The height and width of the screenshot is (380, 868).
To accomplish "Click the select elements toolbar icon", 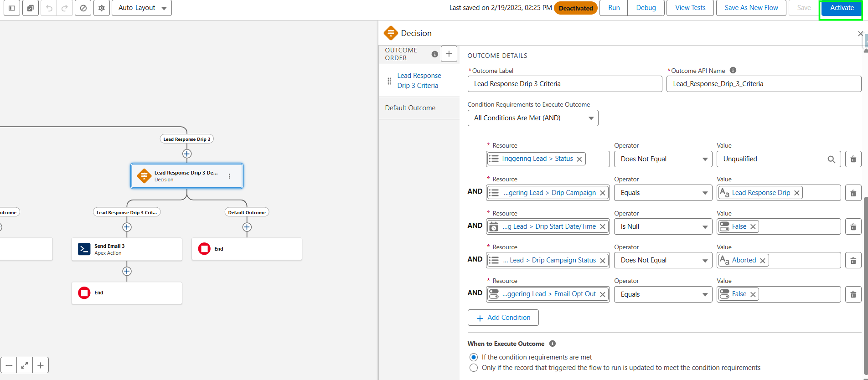I will 30,8.
